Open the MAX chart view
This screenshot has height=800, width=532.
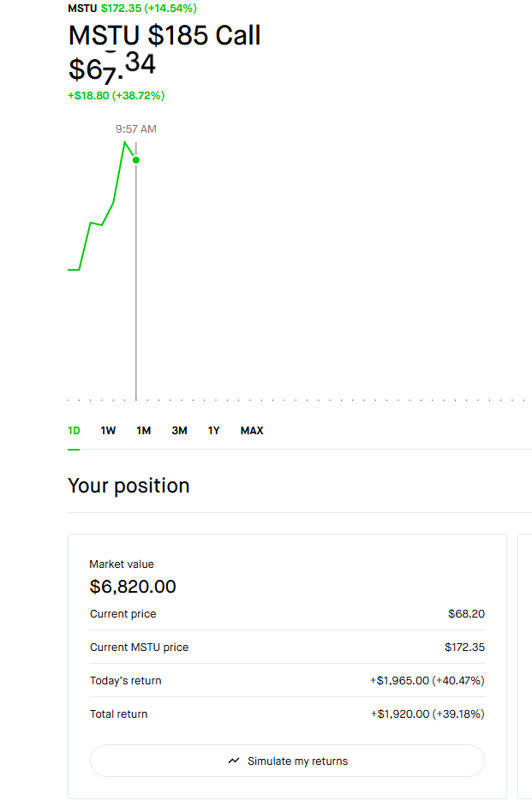coord(251,431)
